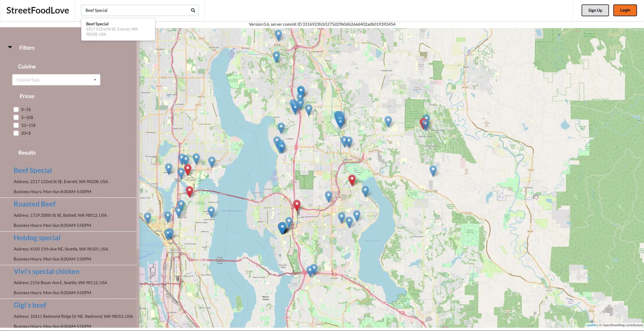Screen dimensions: 644x331
Task: Open the Beef Special result
Action: 33,170
